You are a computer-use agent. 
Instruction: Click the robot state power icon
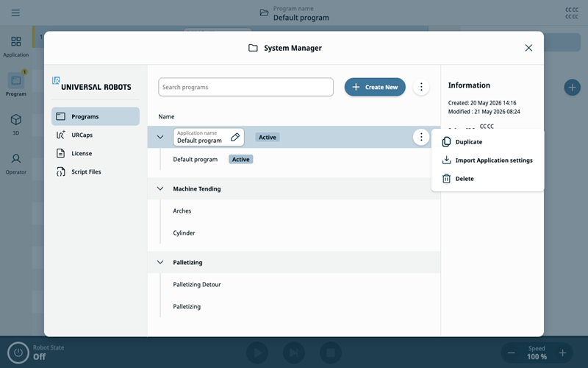[x=18, y=353]
